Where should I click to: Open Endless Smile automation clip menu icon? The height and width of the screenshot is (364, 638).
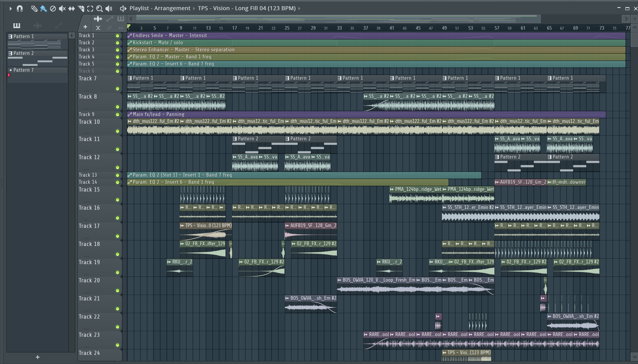[130, 36]
